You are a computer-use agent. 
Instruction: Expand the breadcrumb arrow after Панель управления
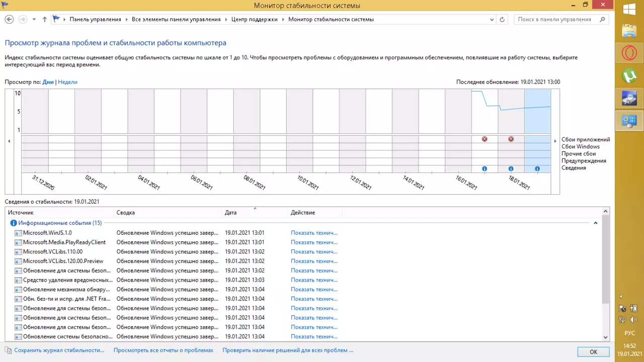coord(126,19)
